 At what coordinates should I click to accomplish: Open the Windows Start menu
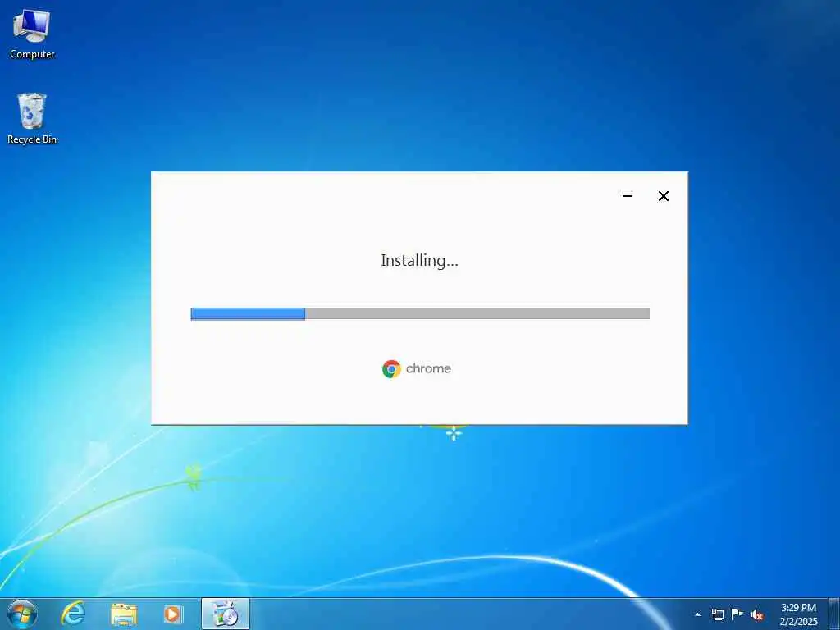22,614
